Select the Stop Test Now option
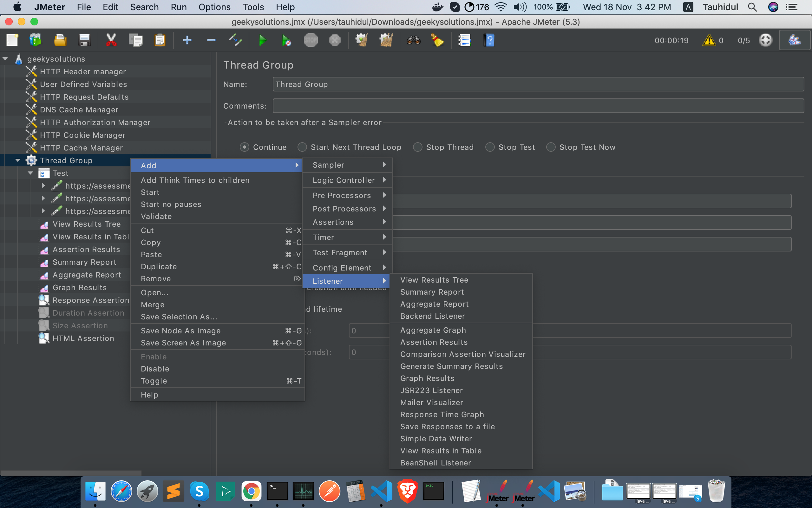The height and width of the screenshot is (508, 812). point(551,147)
